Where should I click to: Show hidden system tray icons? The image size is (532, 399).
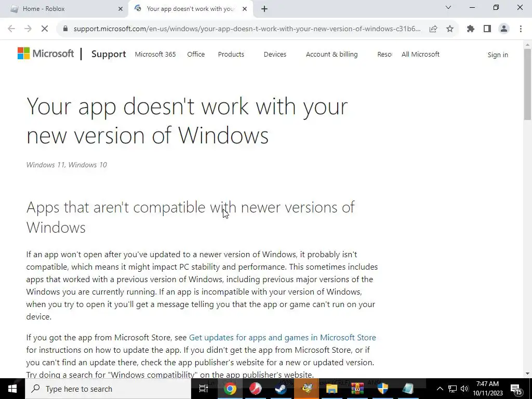[440, 389]
